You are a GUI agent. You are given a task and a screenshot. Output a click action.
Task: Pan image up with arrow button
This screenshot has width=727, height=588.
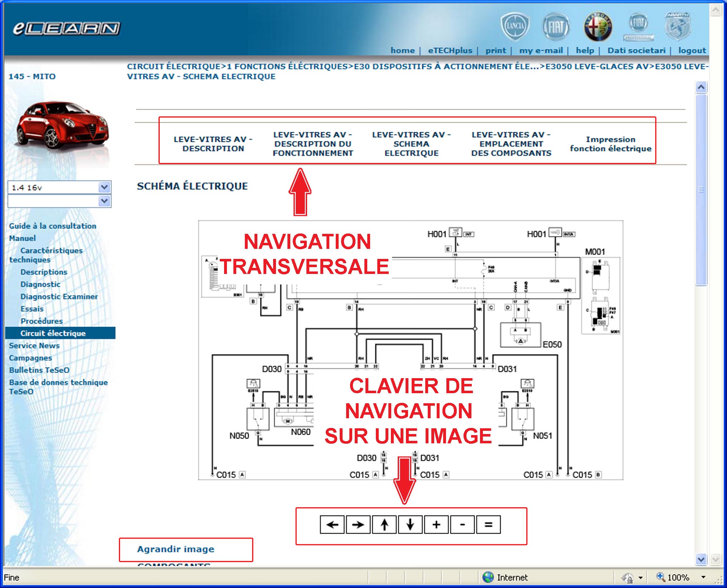[384, 525]
